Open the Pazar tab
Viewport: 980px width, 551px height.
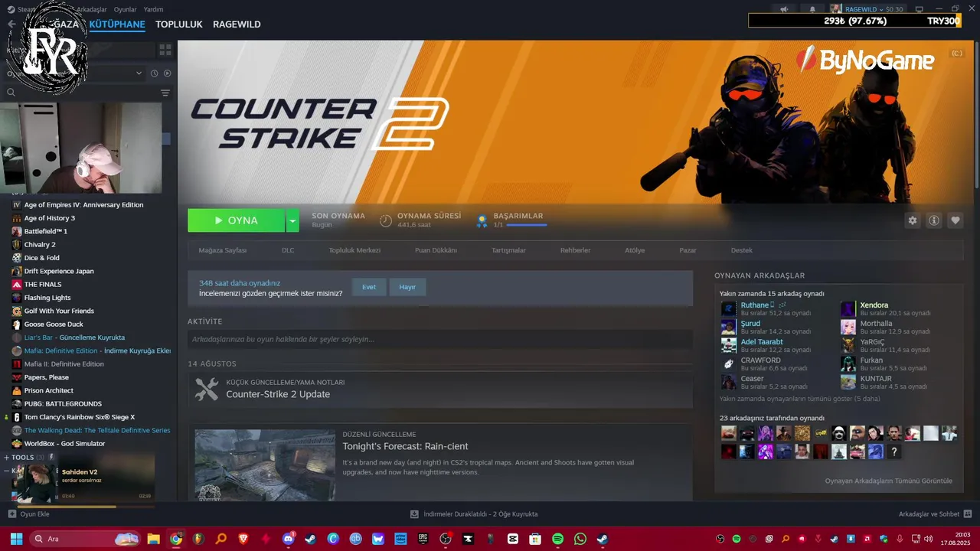688,250
